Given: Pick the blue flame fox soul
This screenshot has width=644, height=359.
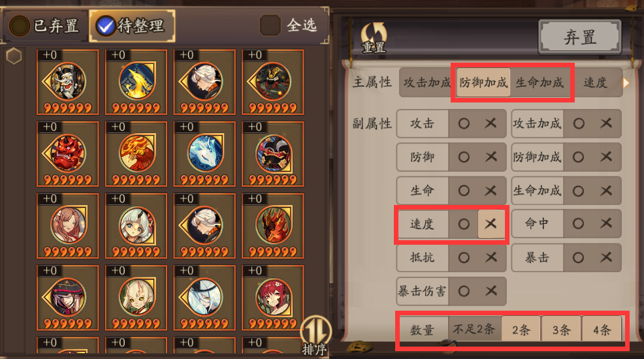Looking at the screenshot, I should click(x=136, y=82).
